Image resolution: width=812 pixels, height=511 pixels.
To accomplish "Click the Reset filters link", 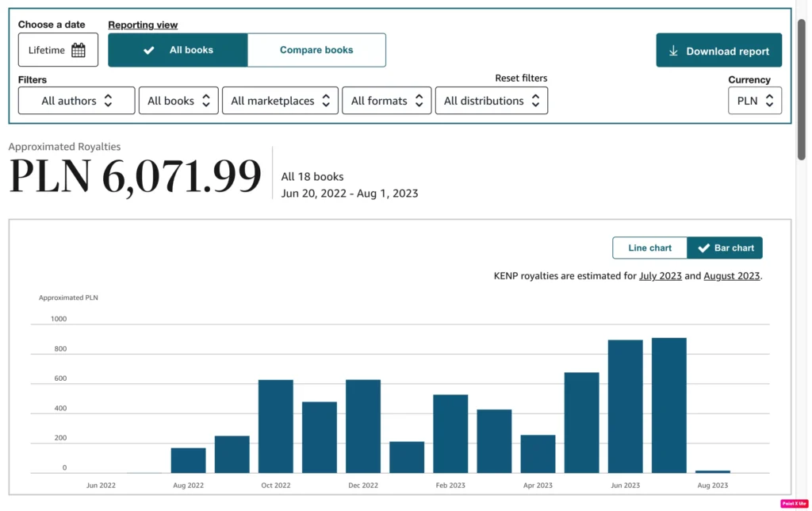I will [521, 79].
